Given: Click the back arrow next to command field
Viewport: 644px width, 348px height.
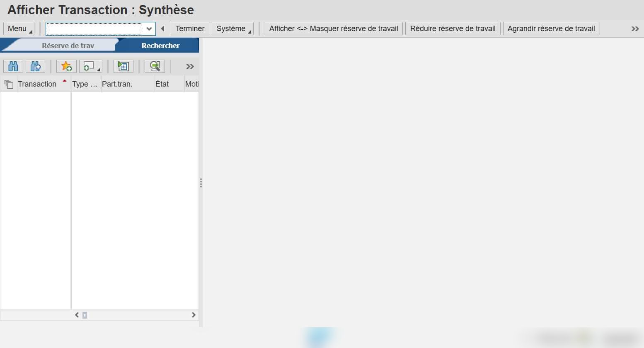Looking at the screenshot, I should pyautogui.click(x=162, y=29).
